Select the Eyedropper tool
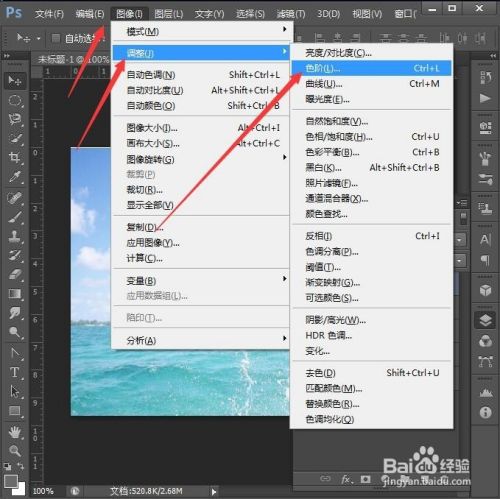The image size is (500, 499). tap(15, 177)
